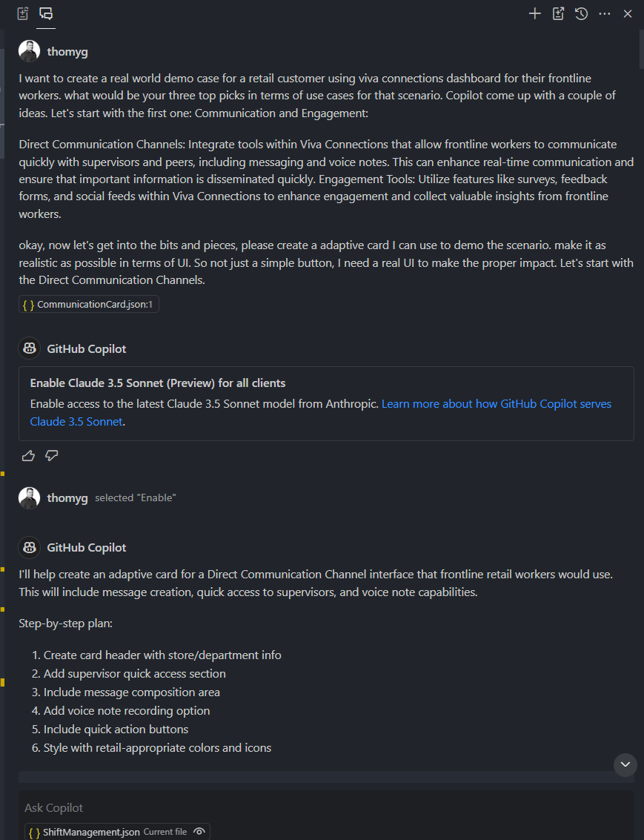The height and width of the screenshot is (840, 644).
Task: Jump to bottom with down chevron button
Action: coord(625,764)
